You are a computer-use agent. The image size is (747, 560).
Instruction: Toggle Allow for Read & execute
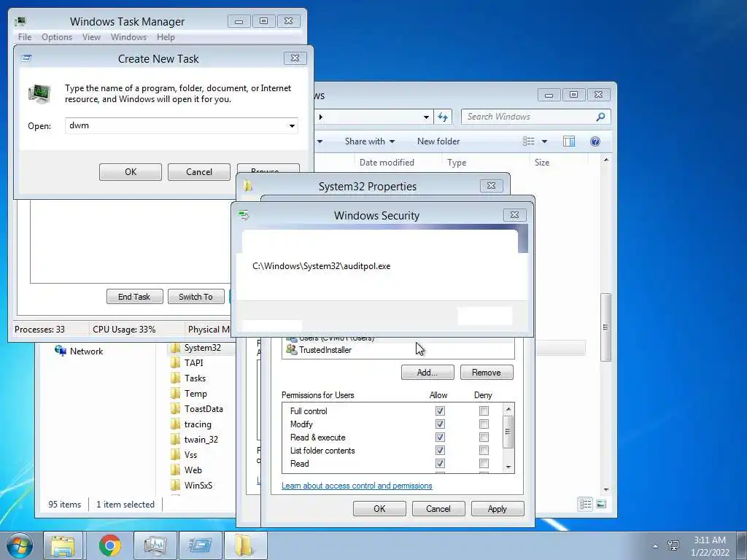pyautogui.click(x=440, y=437)
